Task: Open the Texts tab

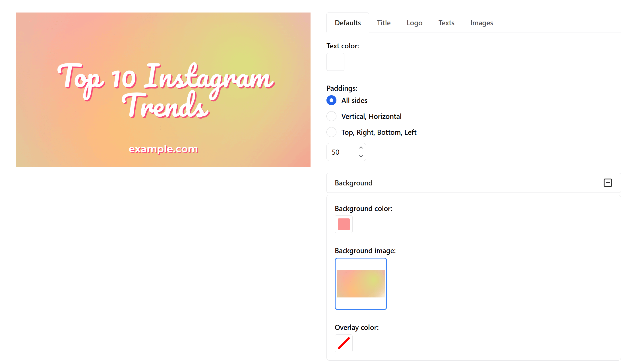Action: (446, 23)
